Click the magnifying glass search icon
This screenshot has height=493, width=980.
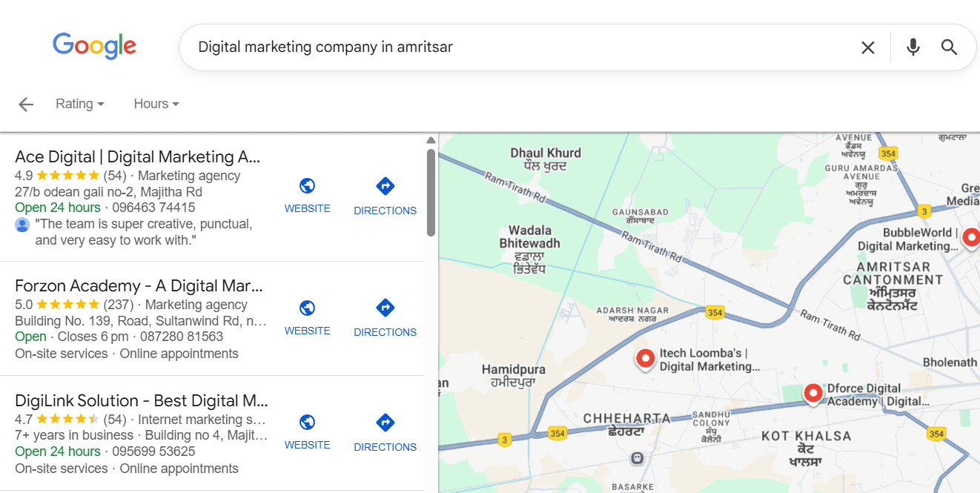(x=949, y=47)
